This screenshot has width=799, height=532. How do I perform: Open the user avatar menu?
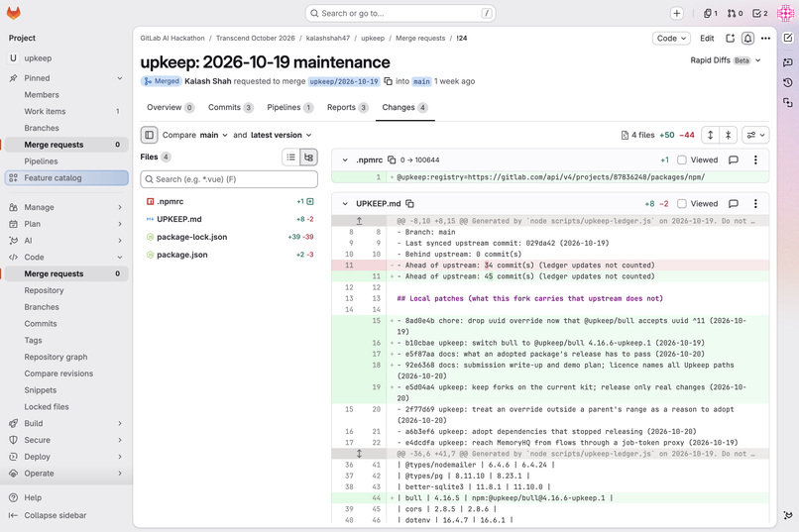[785, 13]
